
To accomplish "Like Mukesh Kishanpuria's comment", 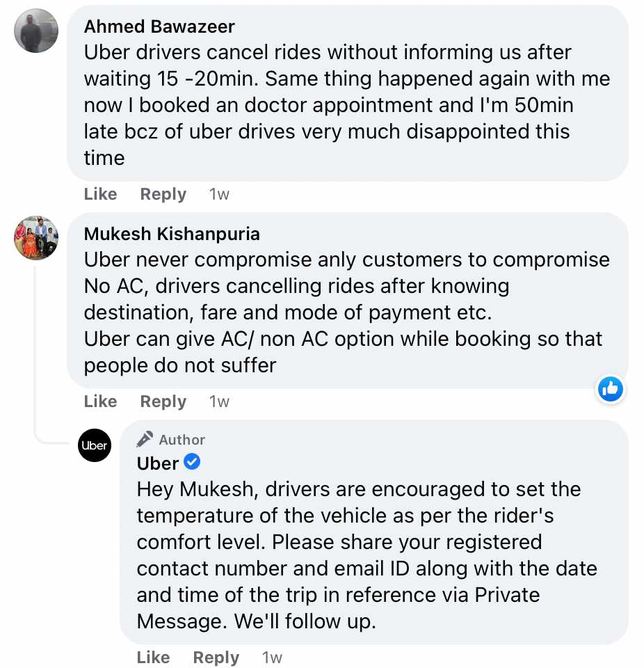I will click(x=100, y=401).
